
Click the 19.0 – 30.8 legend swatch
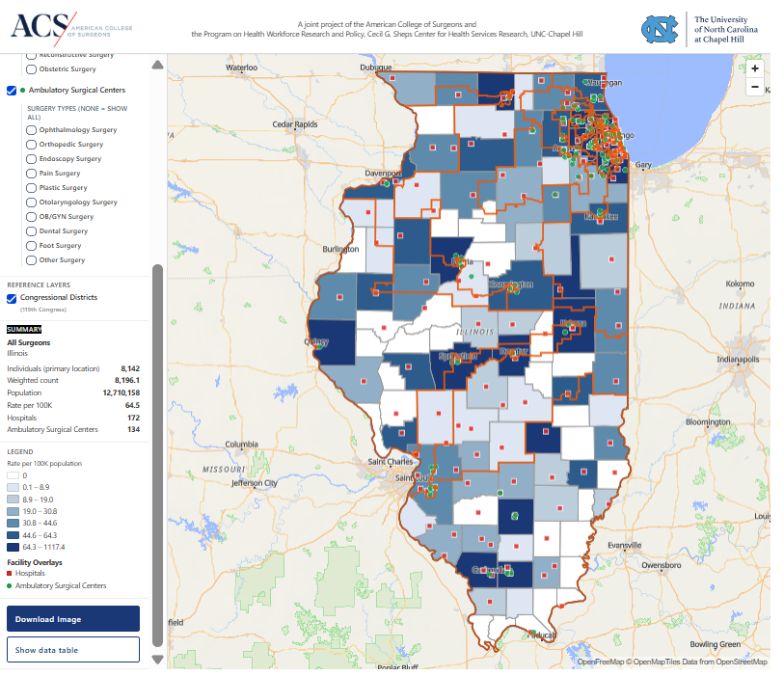(x=13, y=511)
